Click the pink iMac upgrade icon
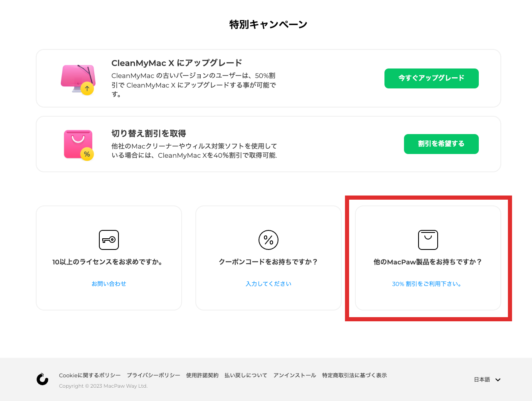Screen dimensions: 532x401 (x=78, y=79)
